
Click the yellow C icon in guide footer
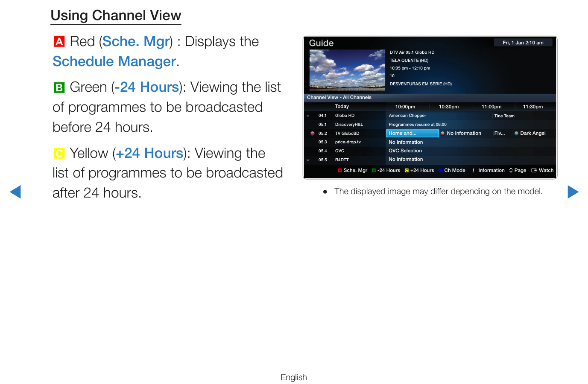pyautogui.click(x=407, y=170)
